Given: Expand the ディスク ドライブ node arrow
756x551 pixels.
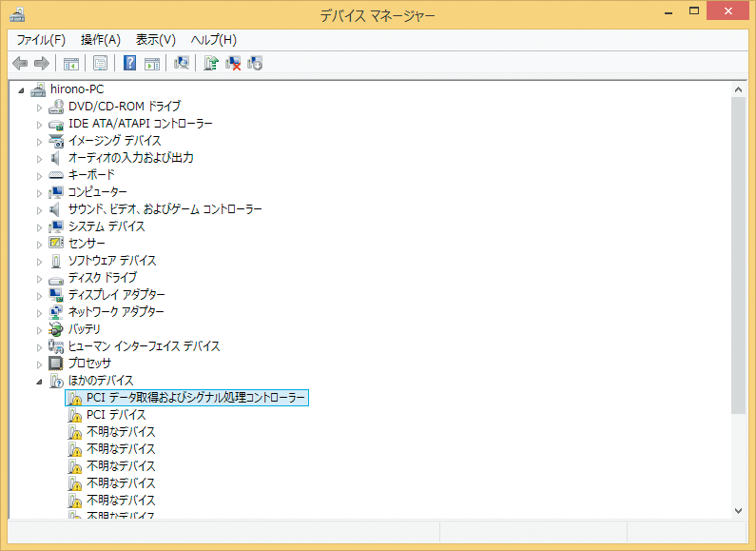Looking at the screenshot, I should [x=40, y=279].
